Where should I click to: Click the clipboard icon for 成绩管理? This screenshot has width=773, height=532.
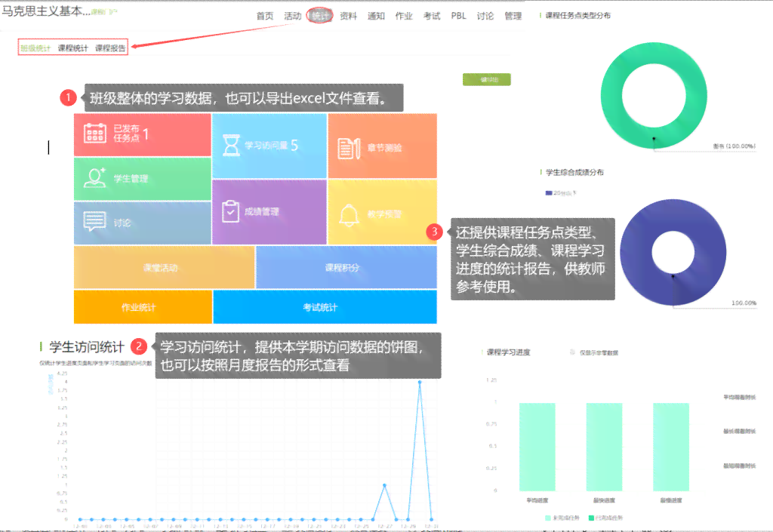230,211
